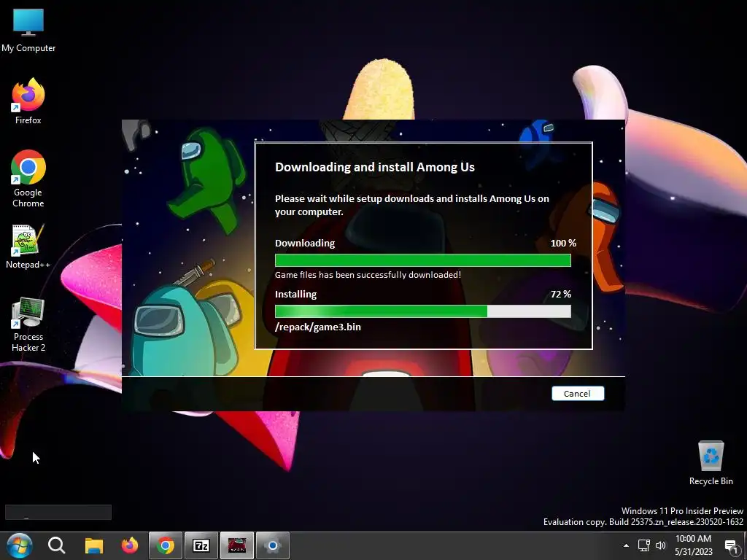Screen dimensions: 747x560
Task: Click the /repack/game3.bin file text
Action: (318, 327)
